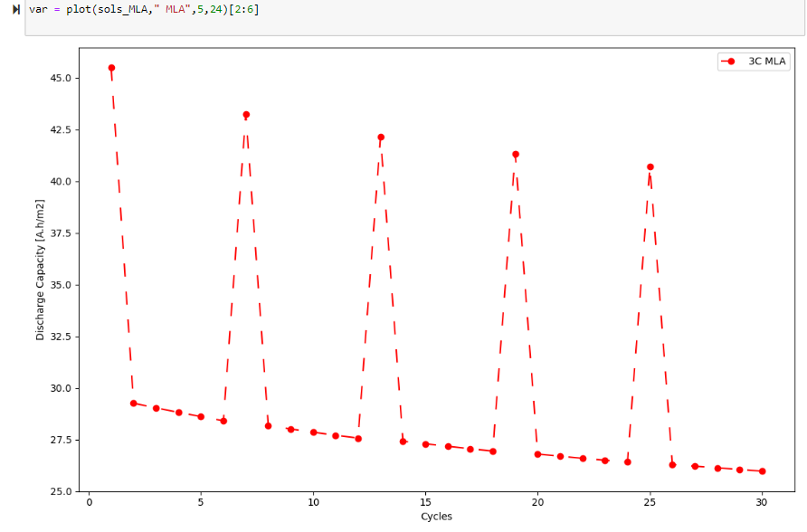Click the peak data point at cycle 25
This screenshot has width=807, height=532.
tap(650, 166)
